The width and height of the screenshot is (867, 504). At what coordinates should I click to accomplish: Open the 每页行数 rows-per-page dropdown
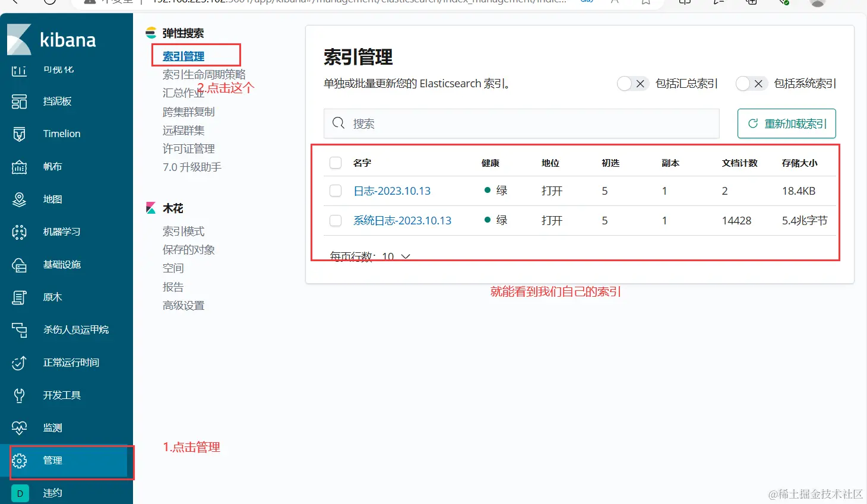click(x=370, y=256)
